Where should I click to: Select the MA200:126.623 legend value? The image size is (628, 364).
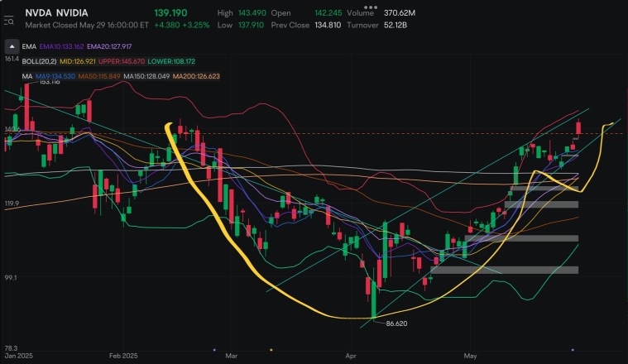pos(196,76)
